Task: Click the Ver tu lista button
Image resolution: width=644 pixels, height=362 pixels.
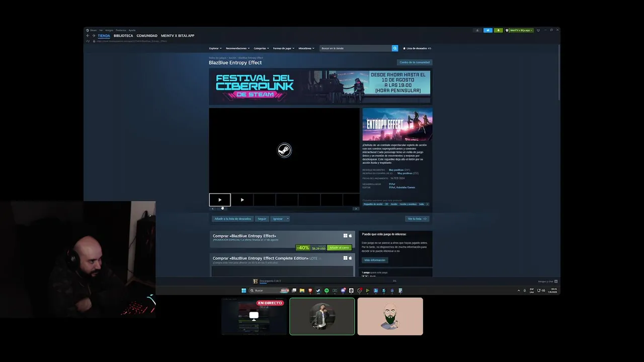Action: (417, 219)
